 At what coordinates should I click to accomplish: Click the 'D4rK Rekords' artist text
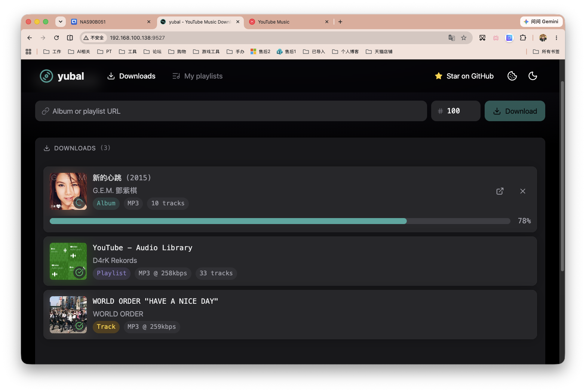coord(115,260)
